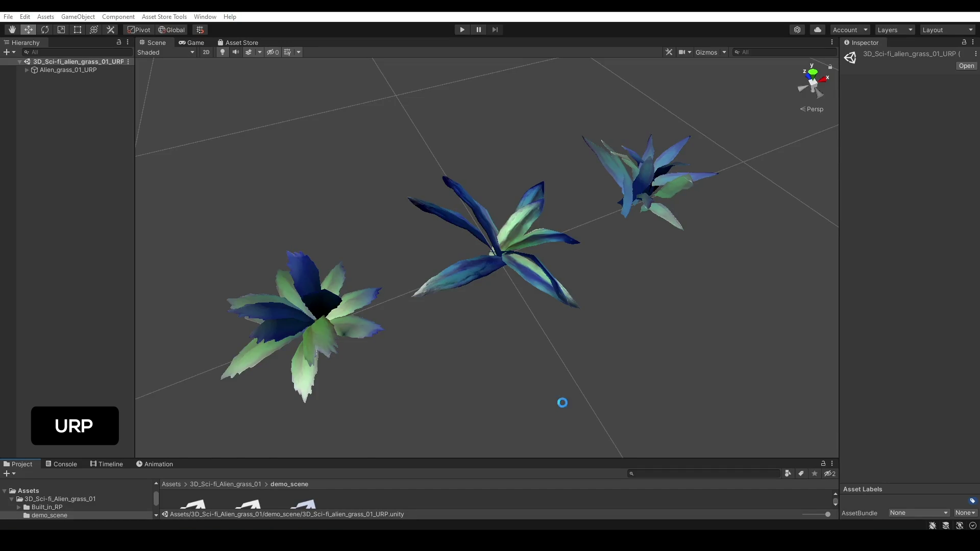Open custom editor tools in main toolbar
Image resolution: width=980 pixels, height=551 pixels.
110,30
